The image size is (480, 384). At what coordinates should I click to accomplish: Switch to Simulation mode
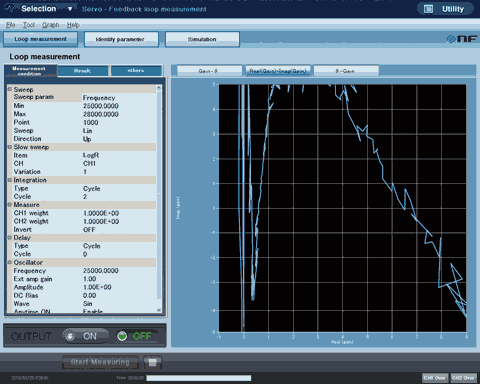(x=202, y=39)
